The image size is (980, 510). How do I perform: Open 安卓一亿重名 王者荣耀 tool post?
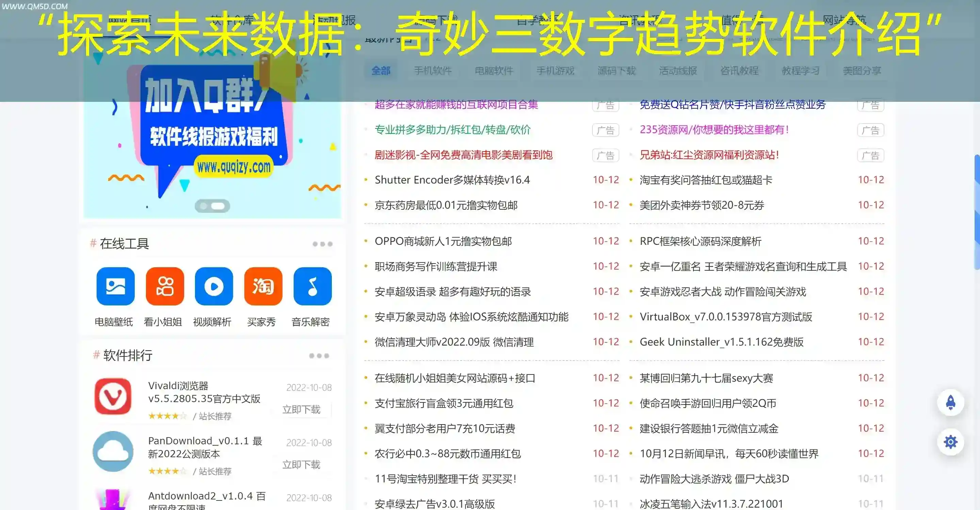tap(744, 267)
